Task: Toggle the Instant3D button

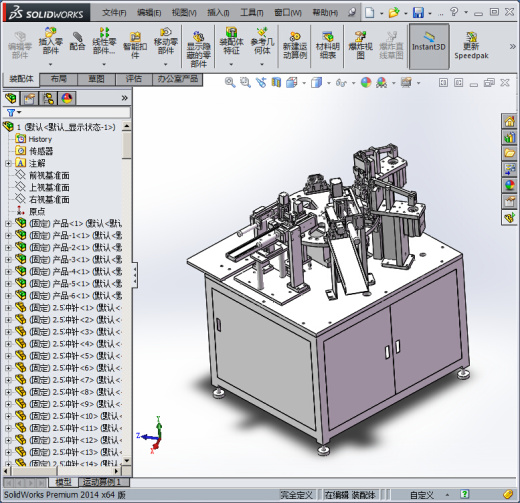Action: (429, 46)
